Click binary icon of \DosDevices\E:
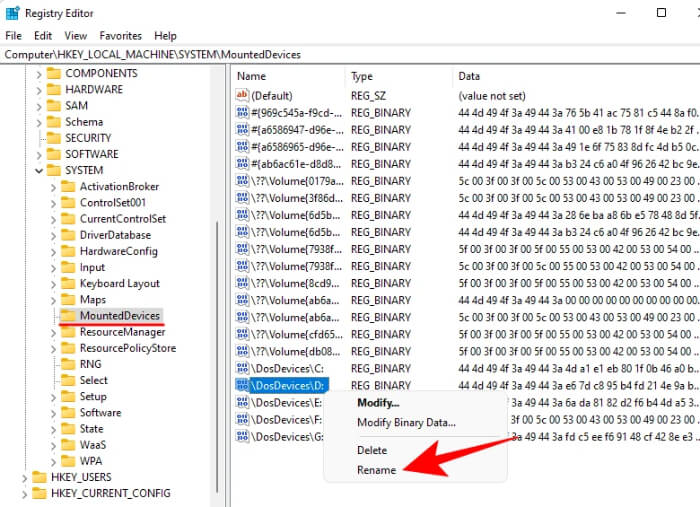Viewport: 700px width, 507px height. point(242,403)
